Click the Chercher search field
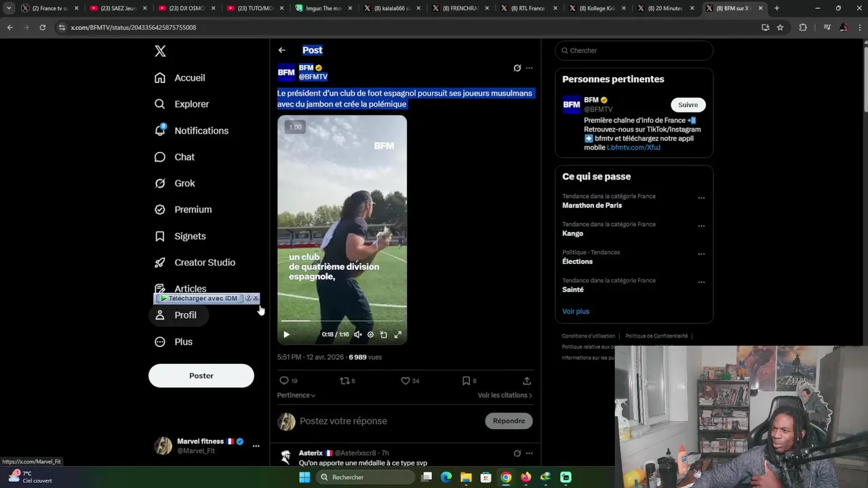 pos(634,50)
